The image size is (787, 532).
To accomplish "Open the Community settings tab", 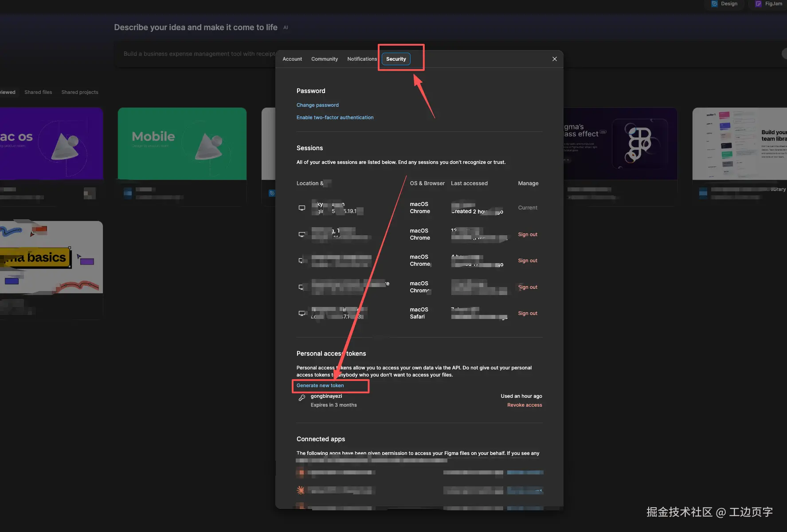I will (324, 59).
